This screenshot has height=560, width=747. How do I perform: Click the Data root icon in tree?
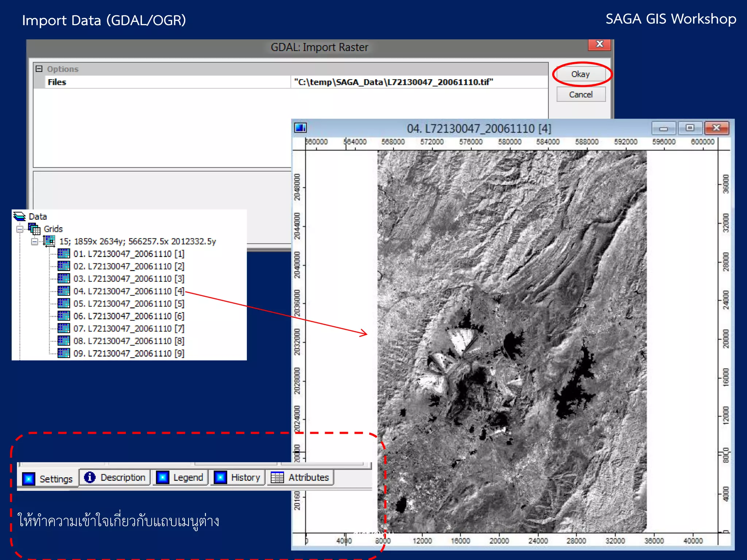(20, 216)
